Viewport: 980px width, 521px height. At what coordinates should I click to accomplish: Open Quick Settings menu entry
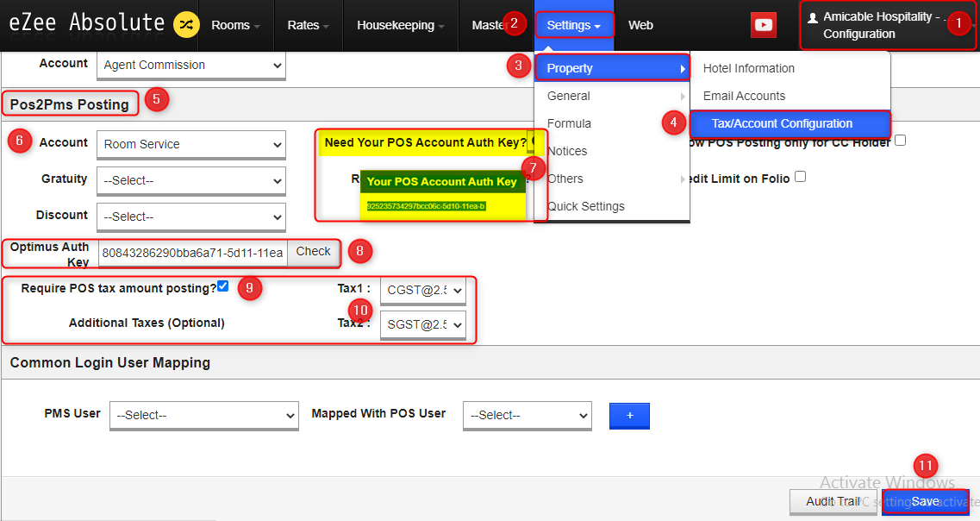tap(612, 206)
